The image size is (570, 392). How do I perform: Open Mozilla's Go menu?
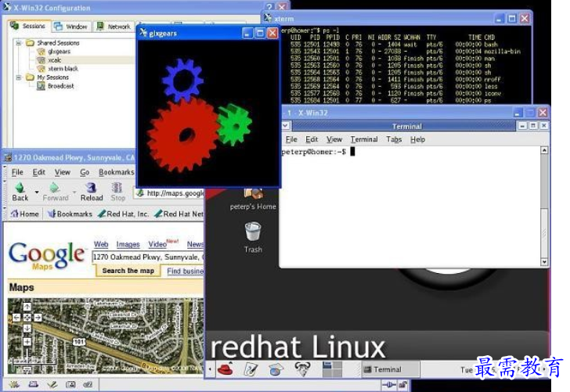tap(85, 172)
